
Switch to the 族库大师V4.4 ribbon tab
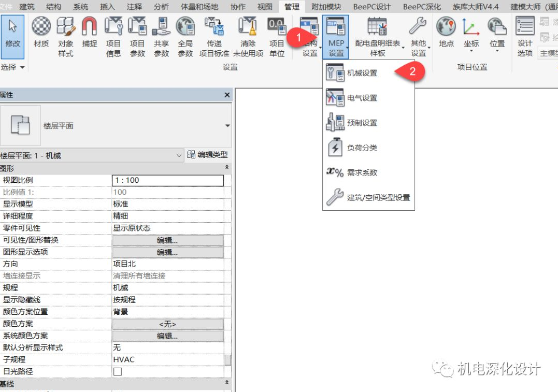click(476, 6)
